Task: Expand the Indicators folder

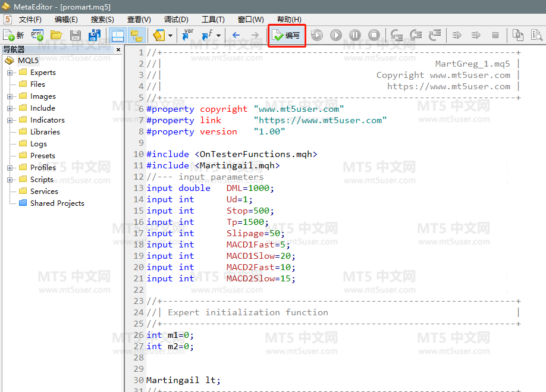Action: 10,120
